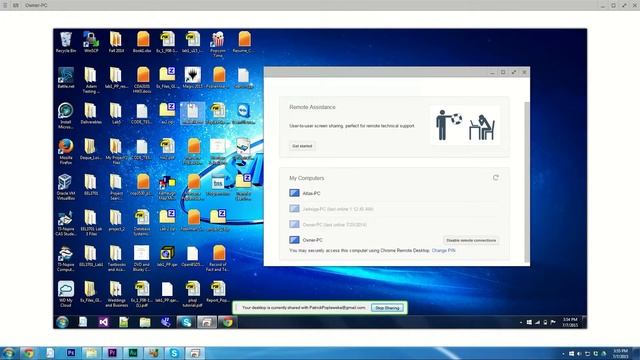
Task: Click the local taskbar clock
Action: 620,353
